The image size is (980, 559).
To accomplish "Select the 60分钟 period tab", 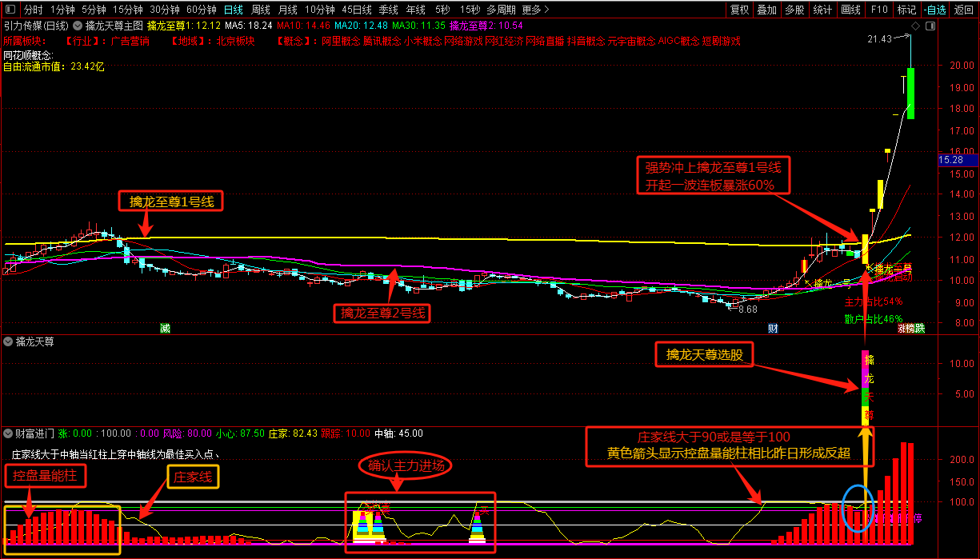I will [201, 10].
